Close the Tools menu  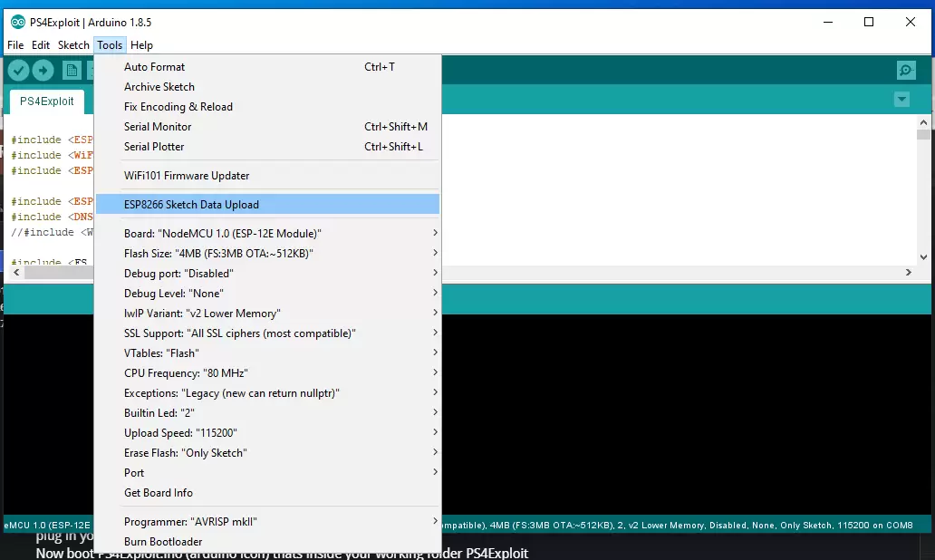pyautogui.click(x=110, y=45)
